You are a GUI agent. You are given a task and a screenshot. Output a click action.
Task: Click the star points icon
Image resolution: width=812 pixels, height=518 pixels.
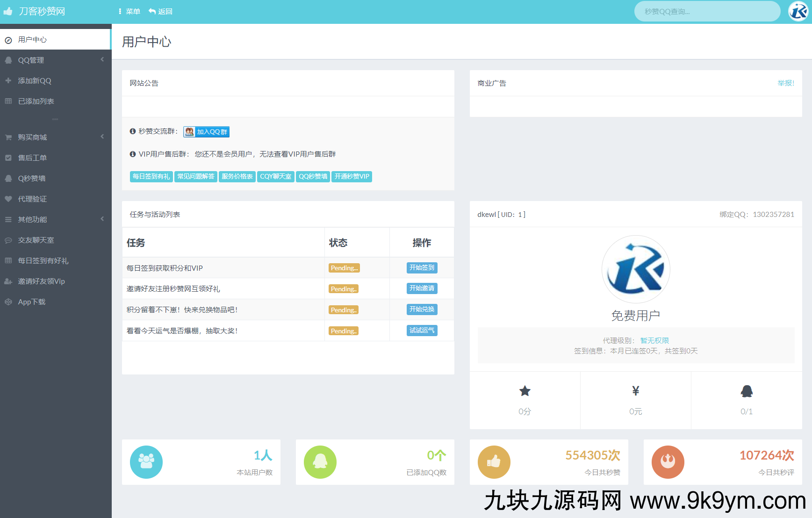pyautogui.click(x=525, y=391)
